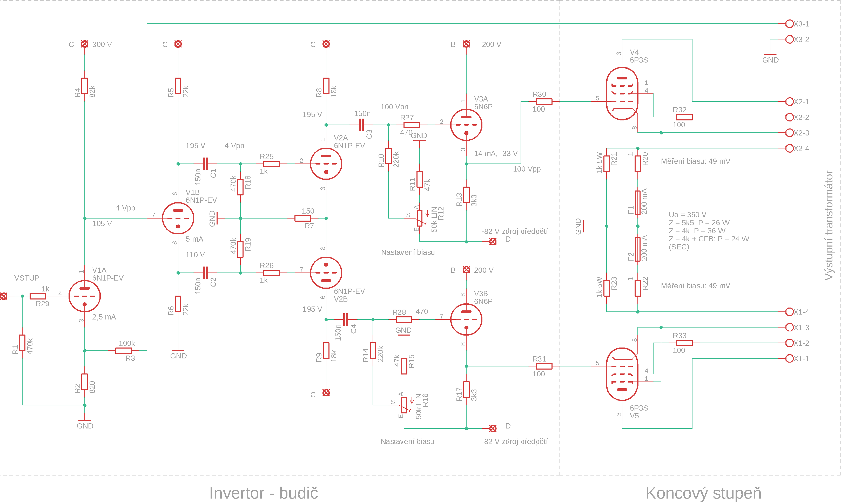Click the V4 6P3S output tube
The width and height of the screenshot is (841, 504).
(622, 93)
